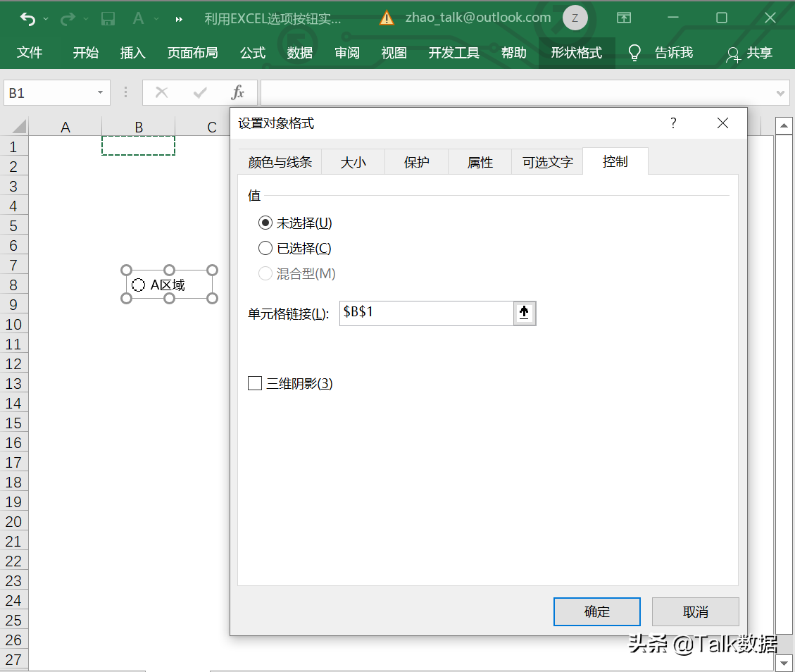Toggle the A区域 option button on sheet
The image size is (795, 672).
tap(138, 285)
